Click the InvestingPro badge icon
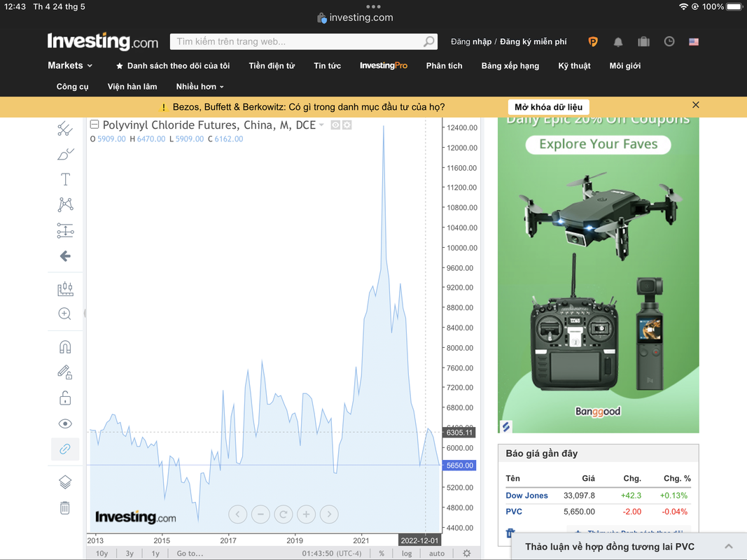 [x=593, y=42]
